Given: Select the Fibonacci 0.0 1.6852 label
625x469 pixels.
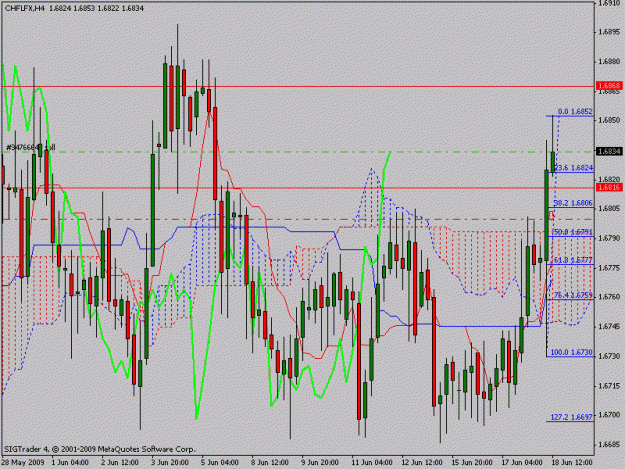Looking at the screenshot, I should click(x=575, y=112).
